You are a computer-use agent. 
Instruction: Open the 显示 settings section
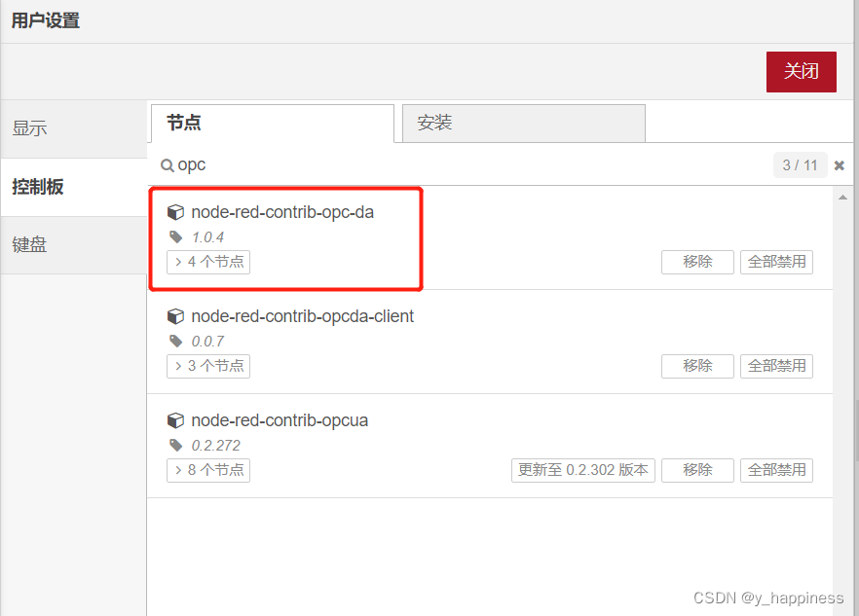pos(74,128)
